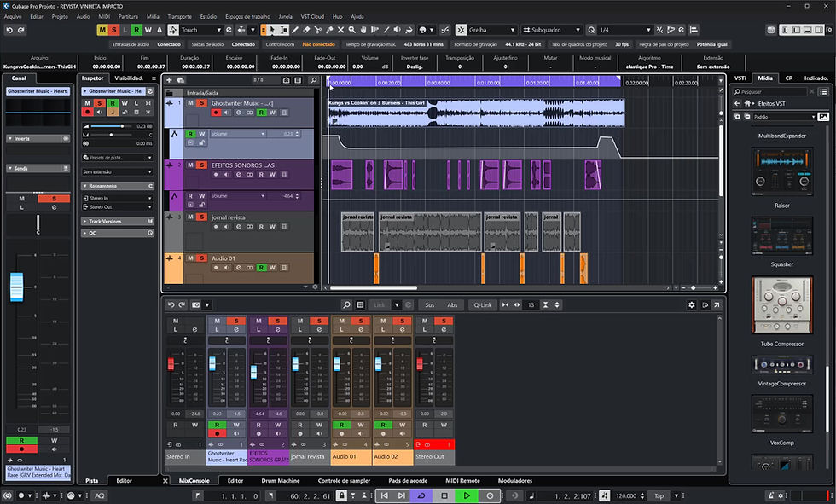
Task: Click the green Play button in transport
Action: [467, 495]
